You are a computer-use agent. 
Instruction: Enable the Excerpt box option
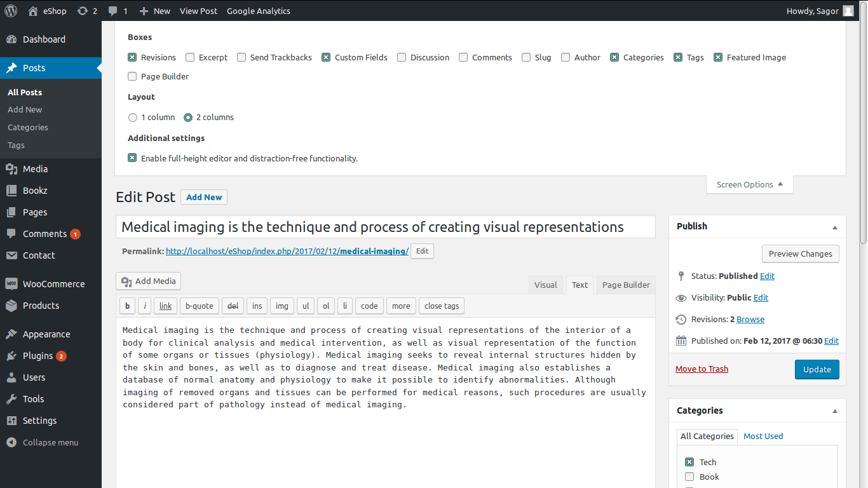[190, 57]
